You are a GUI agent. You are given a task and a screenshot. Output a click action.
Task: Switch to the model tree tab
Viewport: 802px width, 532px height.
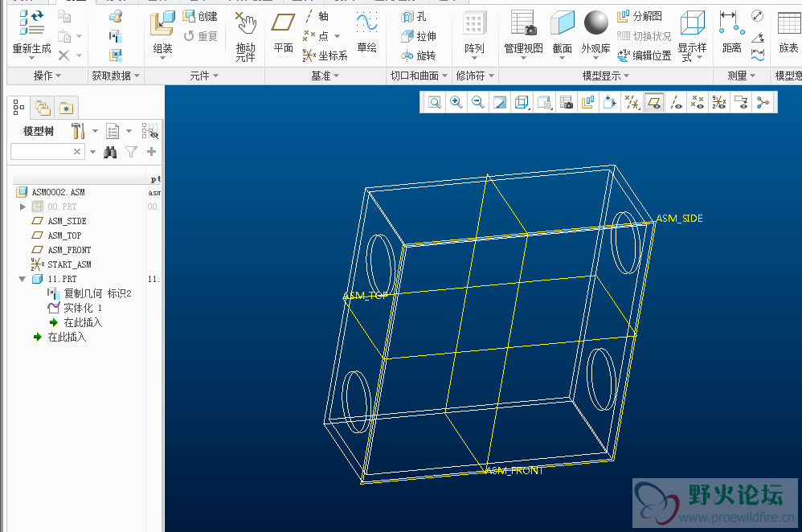pos(19,107)
